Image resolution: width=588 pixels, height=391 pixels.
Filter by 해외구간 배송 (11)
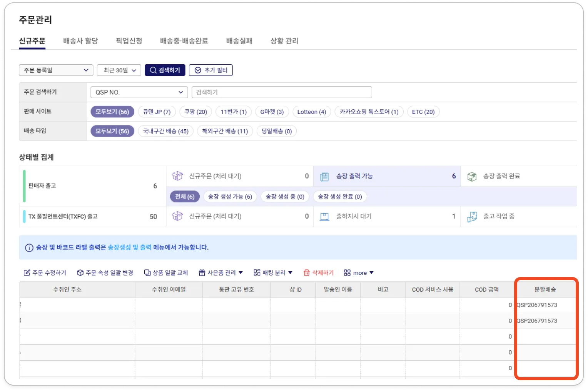(225, 131)
